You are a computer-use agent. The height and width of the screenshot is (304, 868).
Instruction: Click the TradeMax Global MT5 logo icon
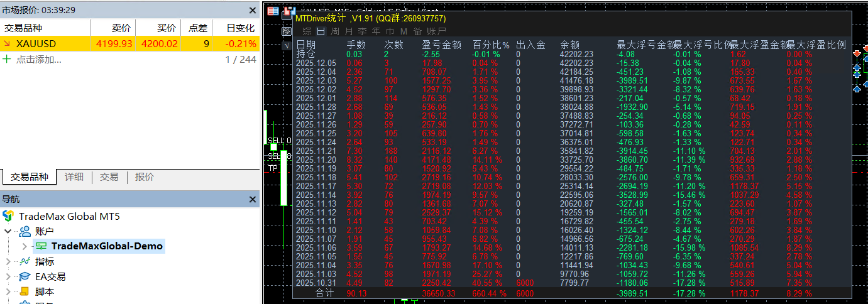tap(8, 216)
